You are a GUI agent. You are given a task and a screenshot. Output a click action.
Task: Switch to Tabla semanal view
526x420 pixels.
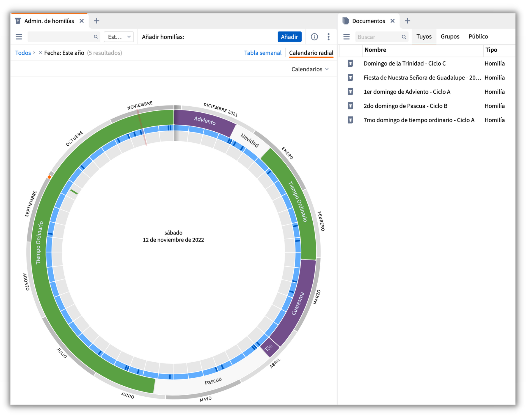[x=263, y=53]
